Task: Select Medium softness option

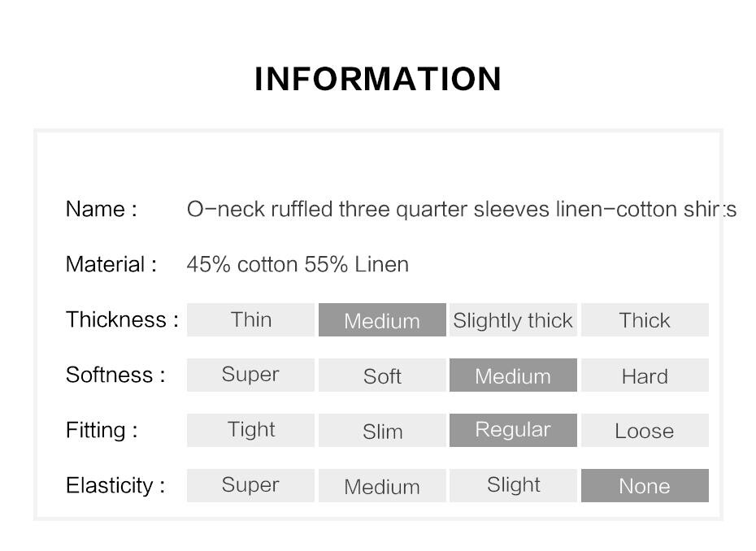Action: click(x=513, y=375)
